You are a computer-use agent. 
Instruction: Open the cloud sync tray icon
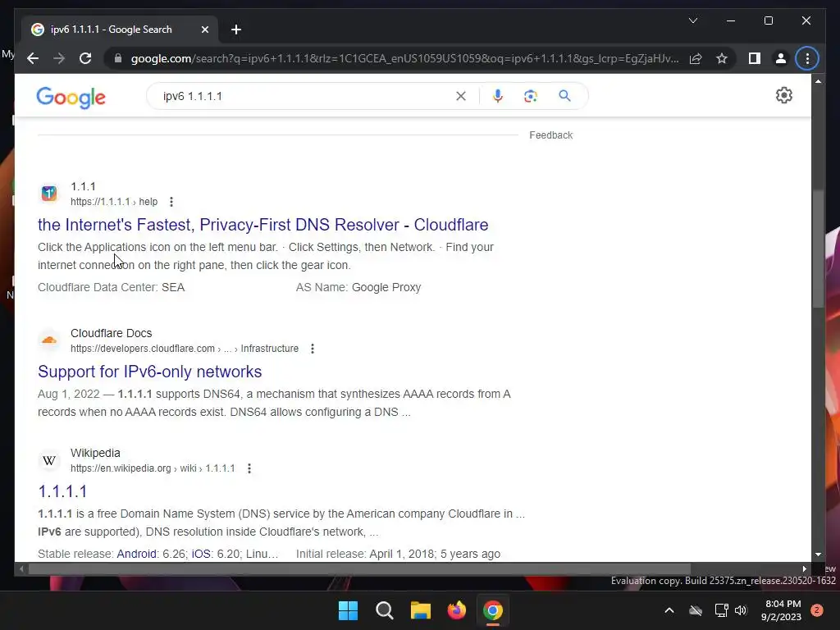click(696, 610)
